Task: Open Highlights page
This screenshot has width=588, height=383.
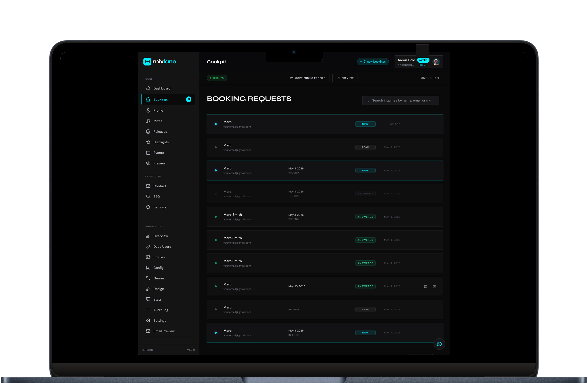Action: click(168, 142)
